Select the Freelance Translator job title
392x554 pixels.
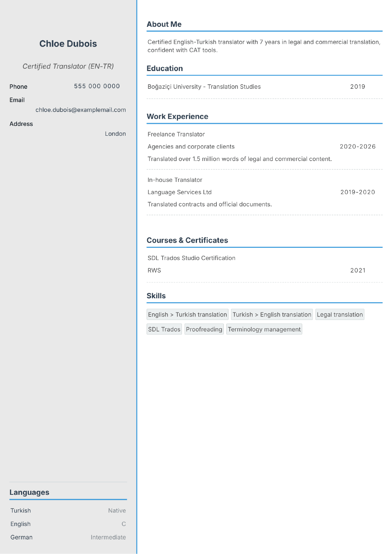(176, 134)
